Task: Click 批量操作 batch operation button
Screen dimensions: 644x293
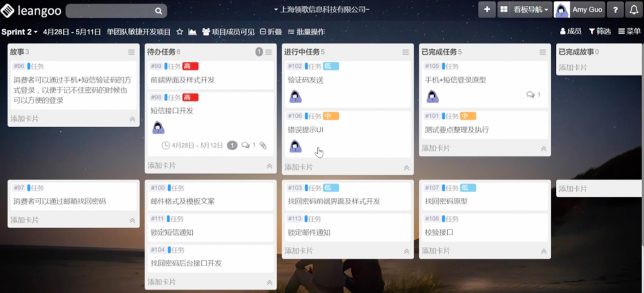Action: pyautogui.click(x=306, y=32)
